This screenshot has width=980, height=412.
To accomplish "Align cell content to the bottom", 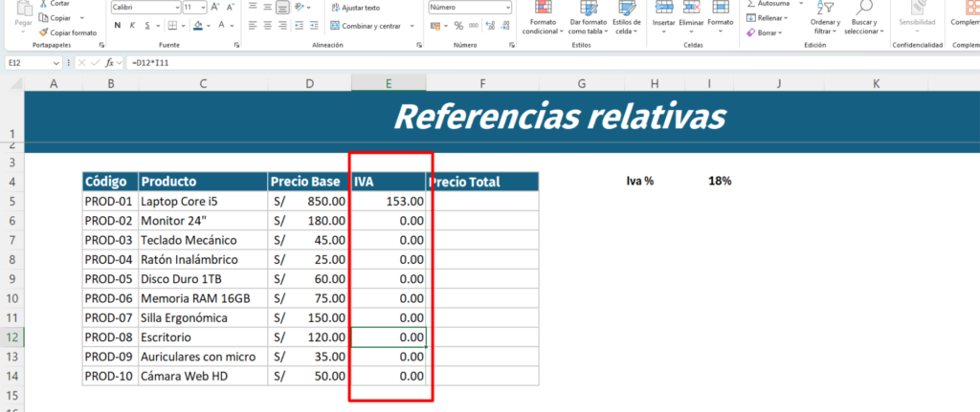I will 282,8.
